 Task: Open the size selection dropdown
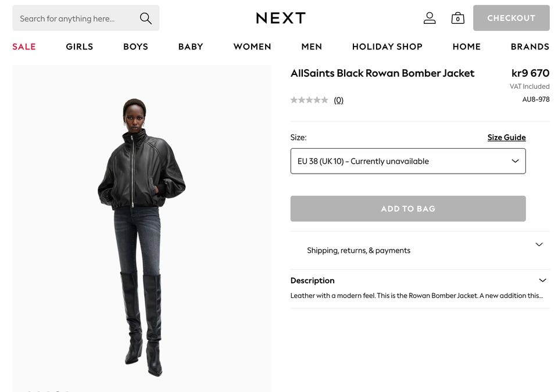pos(408,161)
